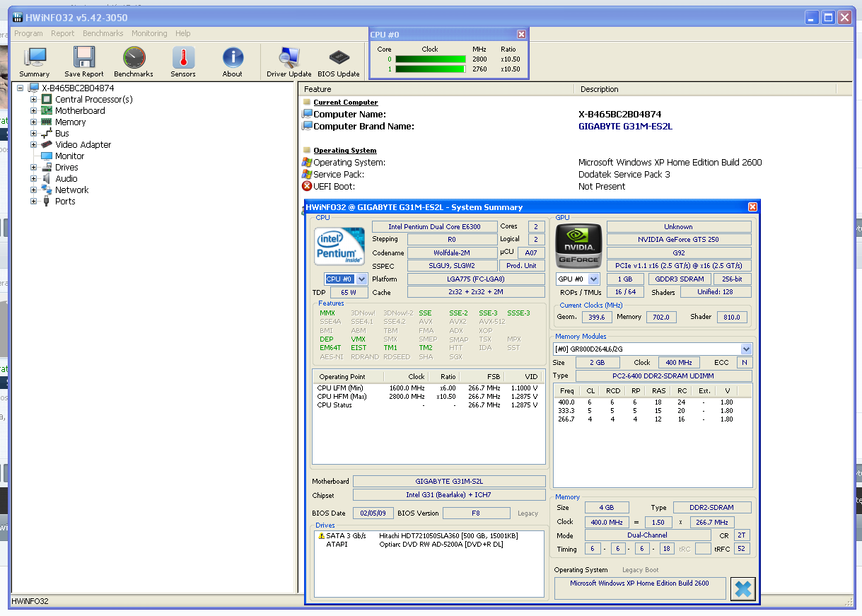The height and width of the screenshot is (616, 862).
Task: Launch Benchmarks from the toolbar
Action: pyautogui.click(x=134, y=58)
